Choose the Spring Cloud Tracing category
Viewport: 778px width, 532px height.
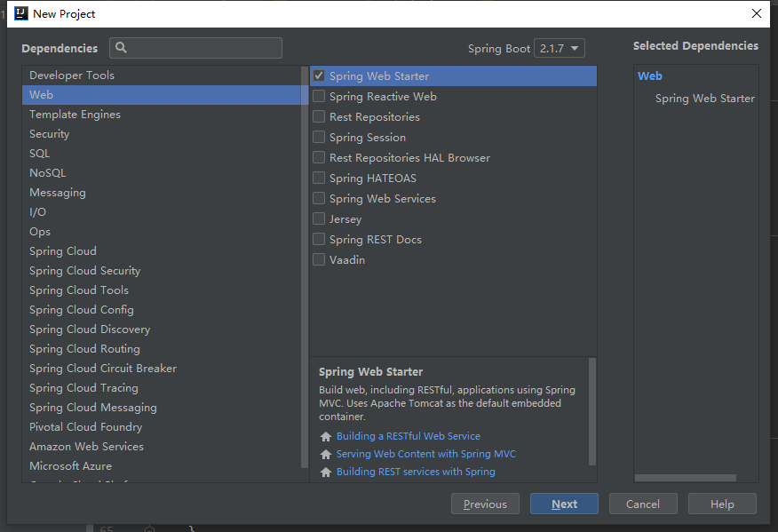(x=162, y=388)
